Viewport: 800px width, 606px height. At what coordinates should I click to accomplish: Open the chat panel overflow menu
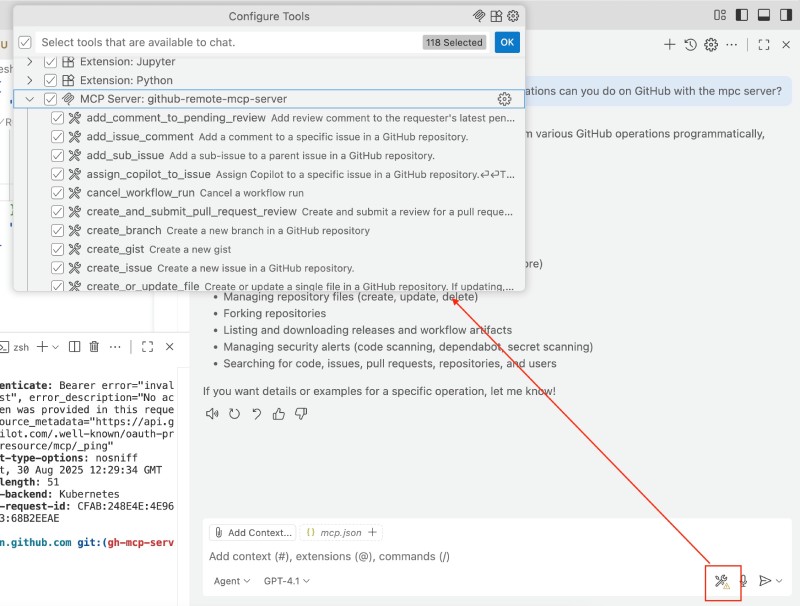pyautogui.click(x=731, y=45)
